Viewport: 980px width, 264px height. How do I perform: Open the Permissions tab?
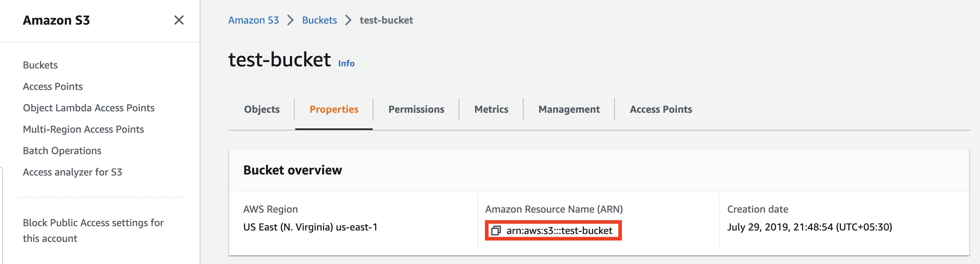[x=416, y=109]
